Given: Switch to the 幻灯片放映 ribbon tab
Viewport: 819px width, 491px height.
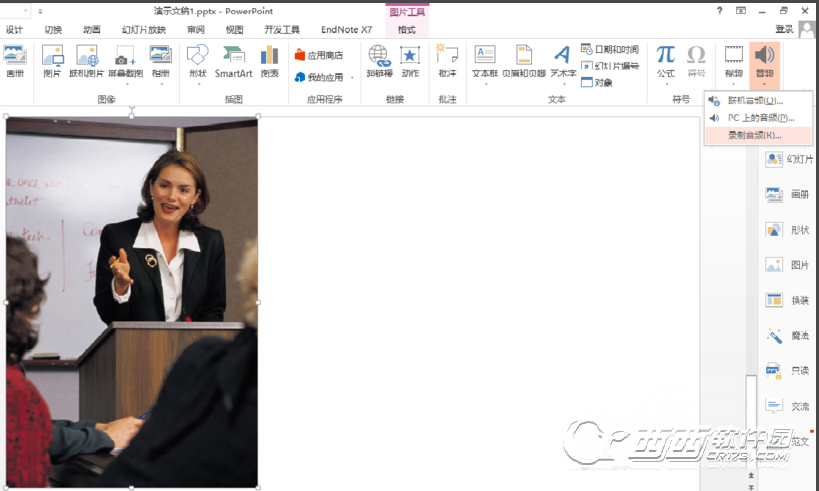Looking at the screenshot, I should [x=143, y=30].
